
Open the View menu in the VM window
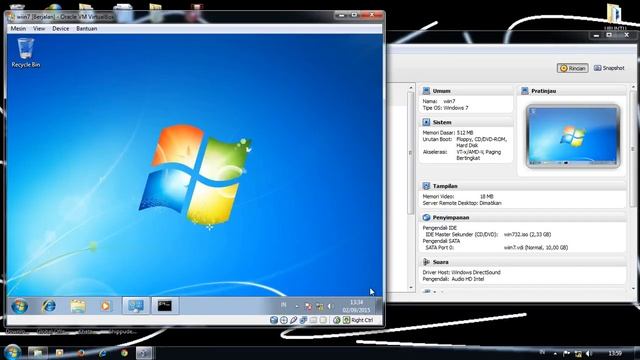(x=39, y=29)
